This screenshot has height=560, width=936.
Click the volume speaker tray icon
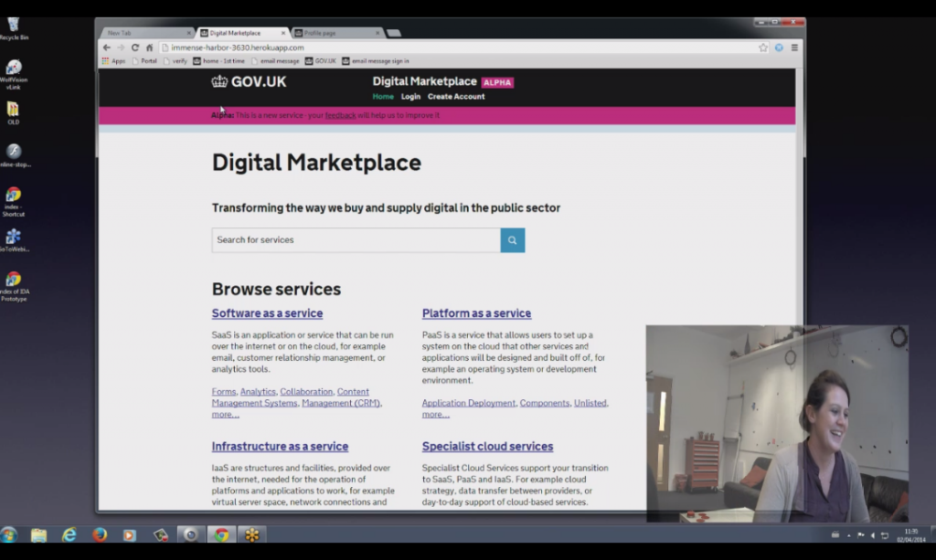(x=873, y=535)
